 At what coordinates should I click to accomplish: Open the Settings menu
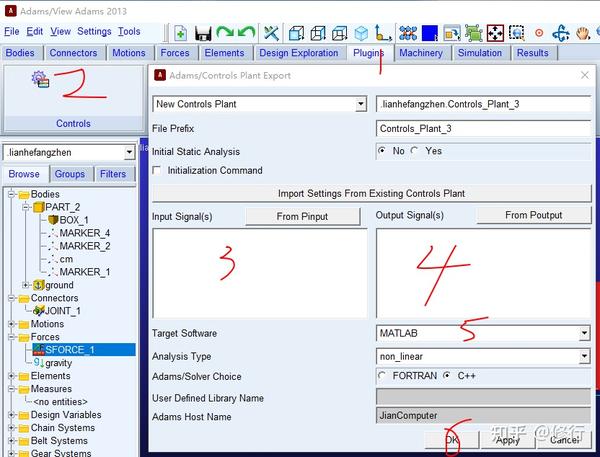(94, 31)
